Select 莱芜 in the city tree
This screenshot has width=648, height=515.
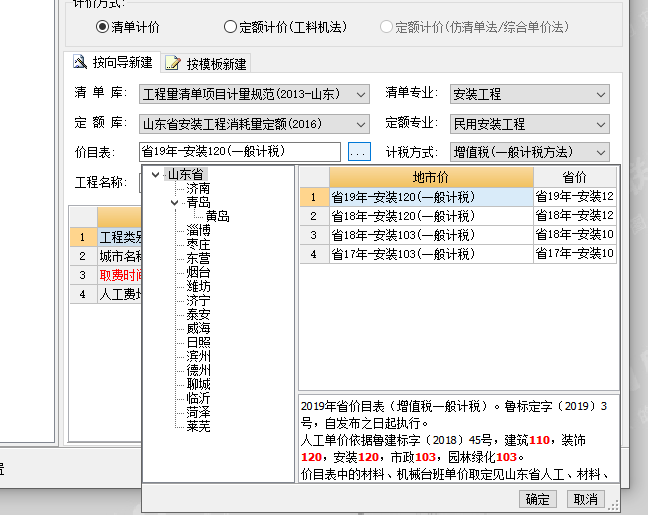pyautogui.click(x=198, y=426)
